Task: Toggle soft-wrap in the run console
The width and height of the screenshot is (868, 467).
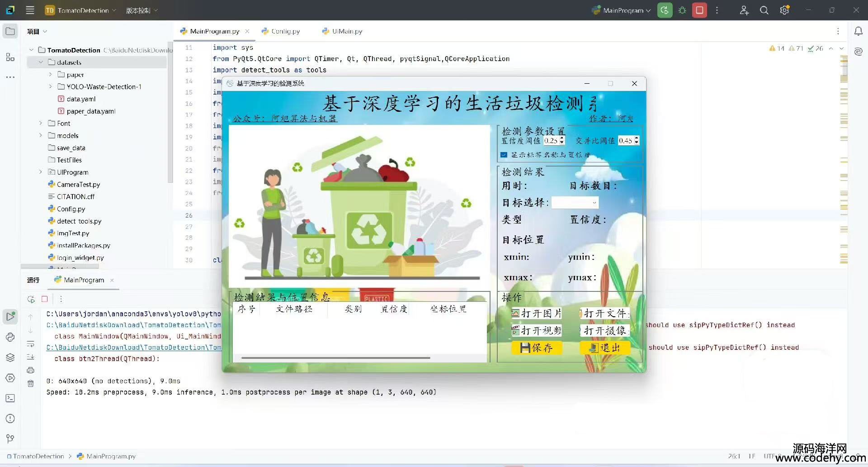Action: click(30, 344)
